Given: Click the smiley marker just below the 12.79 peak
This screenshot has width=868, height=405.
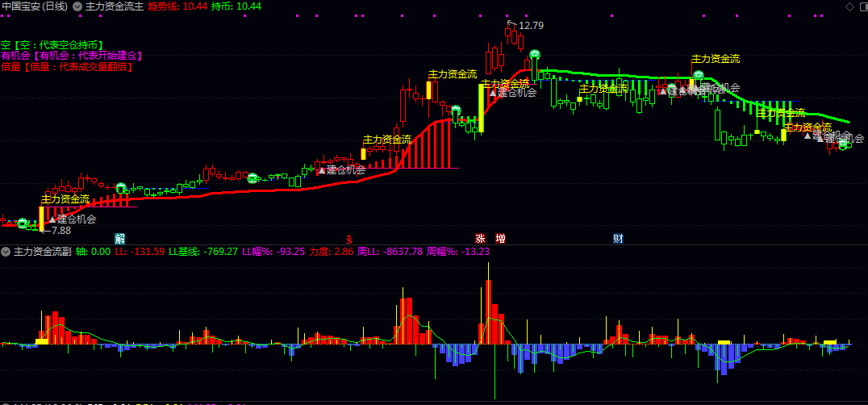Looking at the screenshot, I should (535, 54).
